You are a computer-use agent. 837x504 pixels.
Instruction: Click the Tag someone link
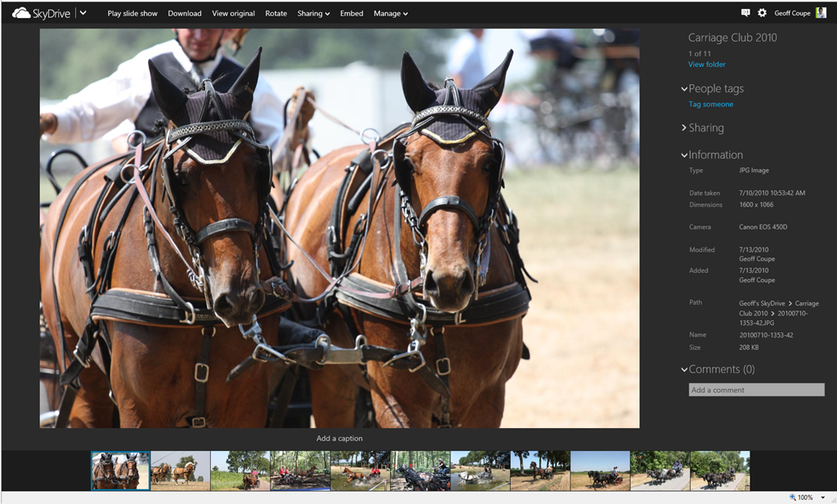(x=710, y=105)
